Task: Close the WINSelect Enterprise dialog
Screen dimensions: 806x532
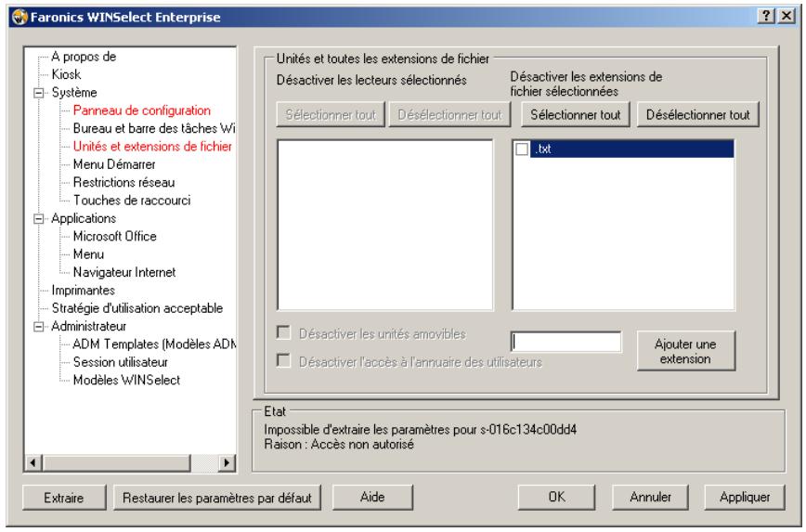Action: tap(786, 16)
